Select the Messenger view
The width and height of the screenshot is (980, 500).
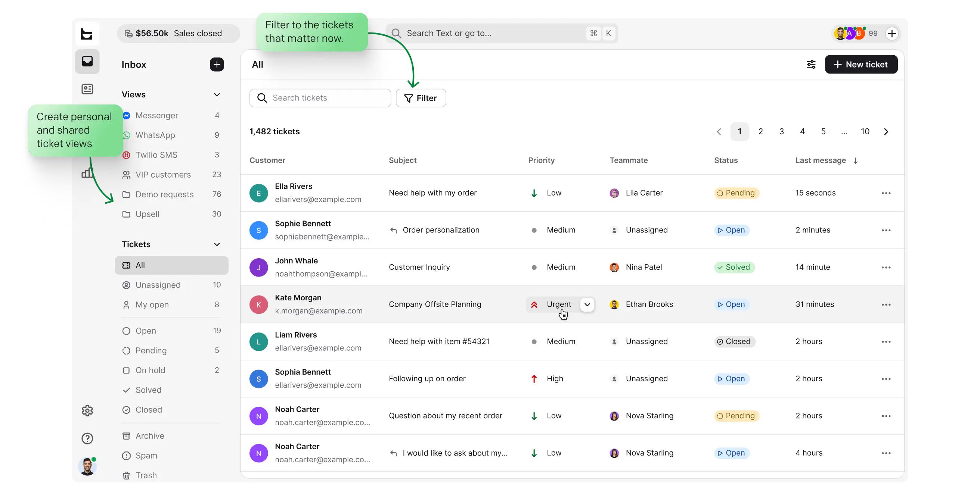pos(171,116)
